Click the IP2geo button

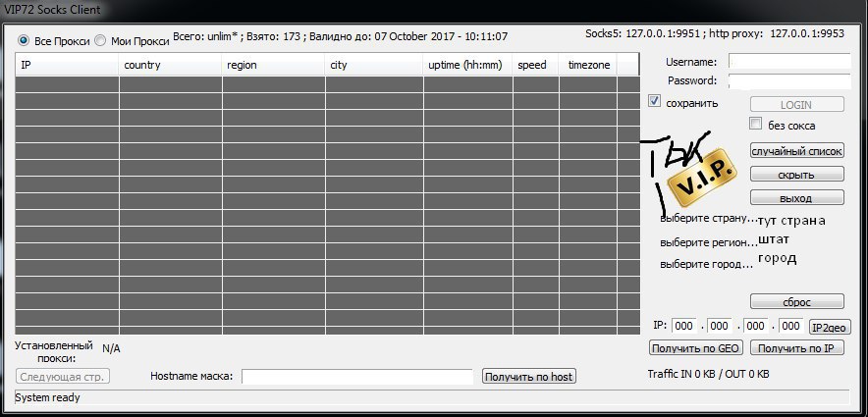(x=831, y=327)
